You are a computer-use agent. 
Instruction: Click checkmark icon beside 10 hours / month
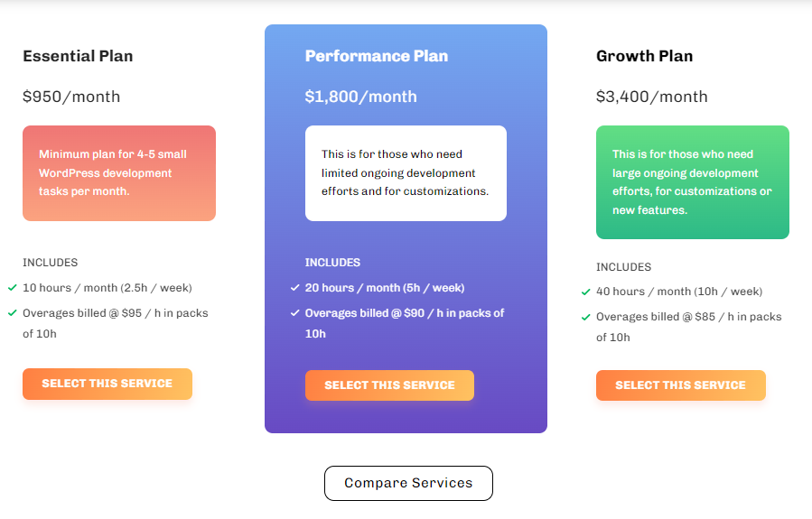point(13,288)
